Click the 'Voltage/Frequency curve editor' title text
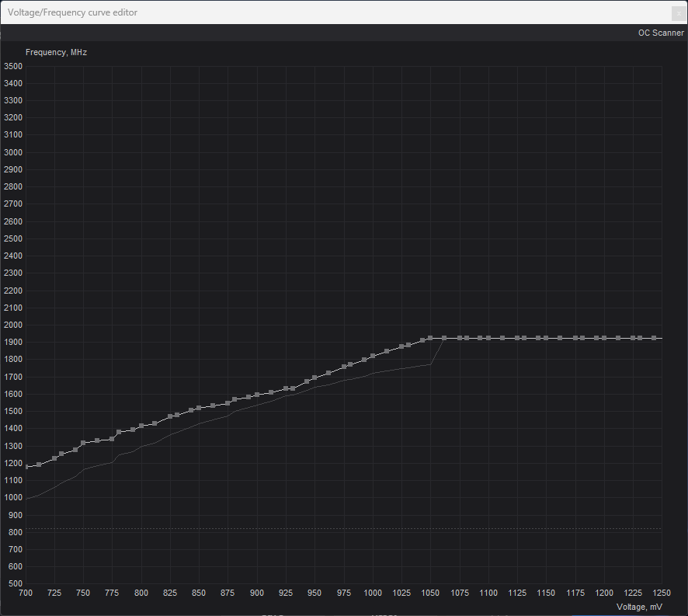 (72, 12)
